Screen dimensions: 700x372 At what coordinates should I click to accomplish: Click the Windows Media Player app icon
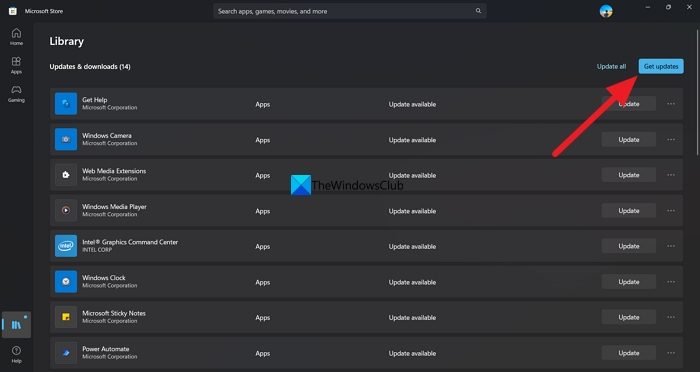[66, 210]
